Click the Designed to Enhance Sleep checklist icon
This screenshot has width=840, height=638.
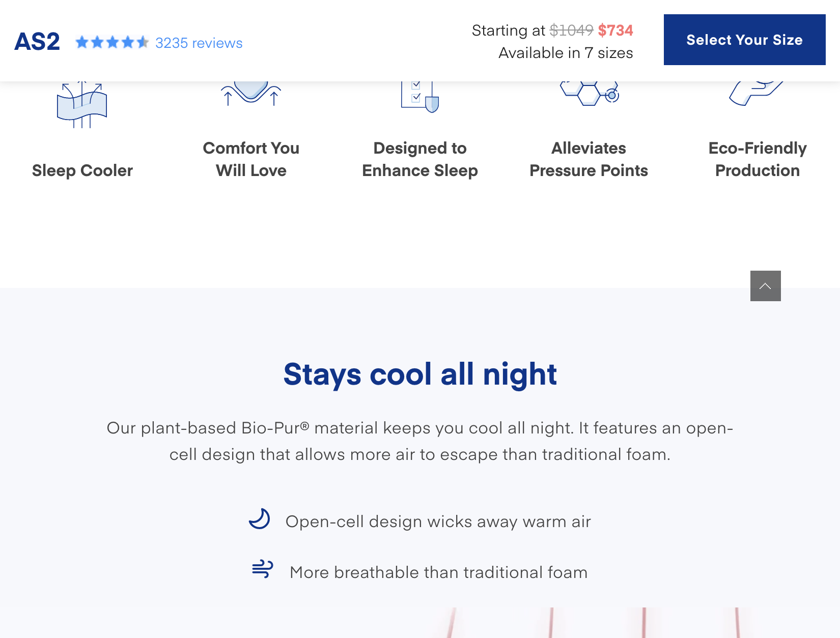tap(420, 97)
